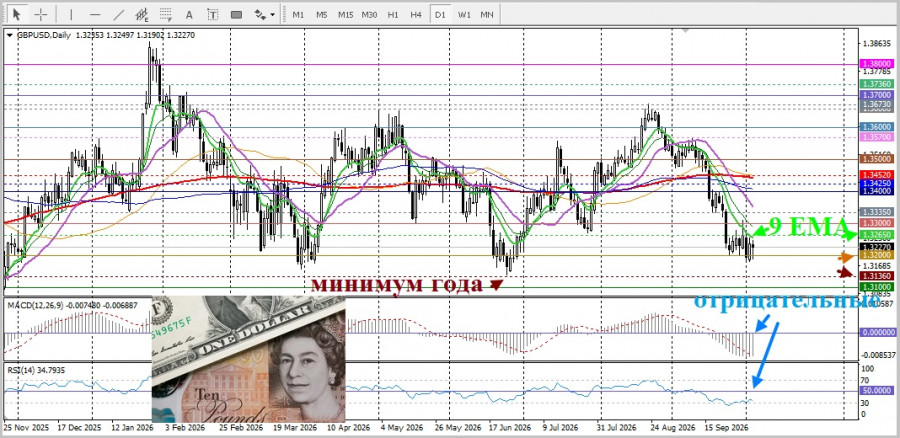
Task: Click the navy 1.34000 price label
Action: [876, 192]
